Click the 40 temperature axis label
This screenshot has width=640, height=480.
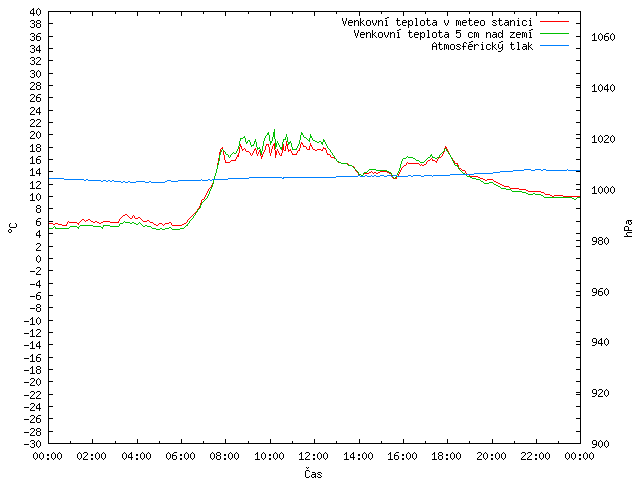(x=36, y=12)
